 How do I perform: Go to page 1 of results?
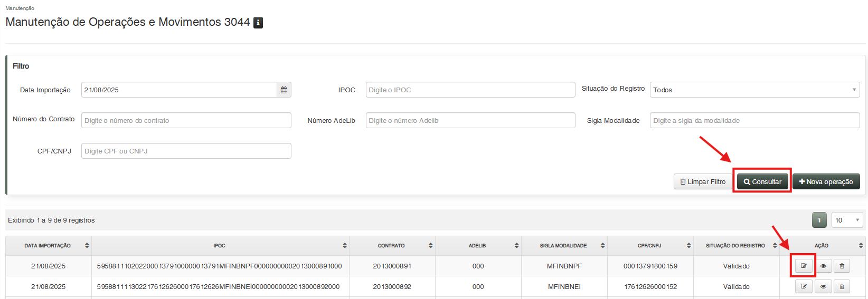pos(819,220)
